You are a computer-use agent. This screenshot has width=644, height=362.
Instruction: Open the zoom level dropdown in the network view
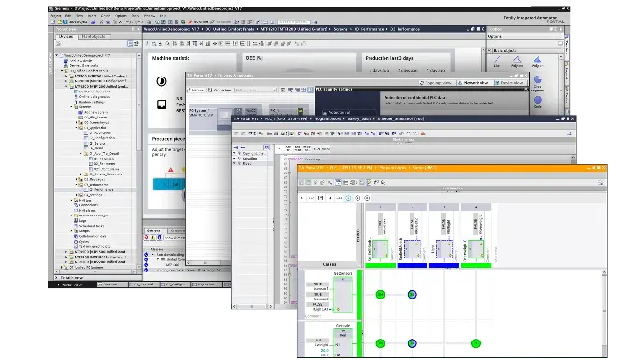point(256,90)
